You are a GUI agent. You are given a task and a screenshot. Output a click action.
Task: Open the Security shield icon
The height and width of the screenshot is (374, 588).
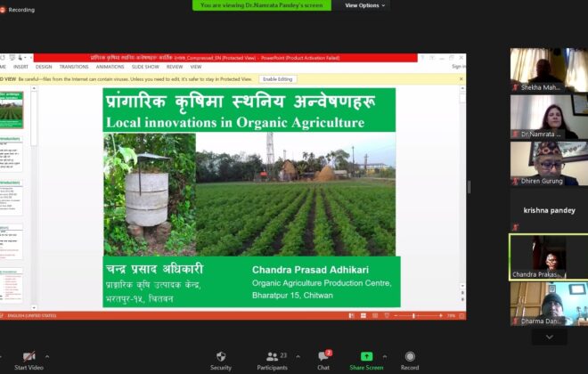[x=221, y=356]
